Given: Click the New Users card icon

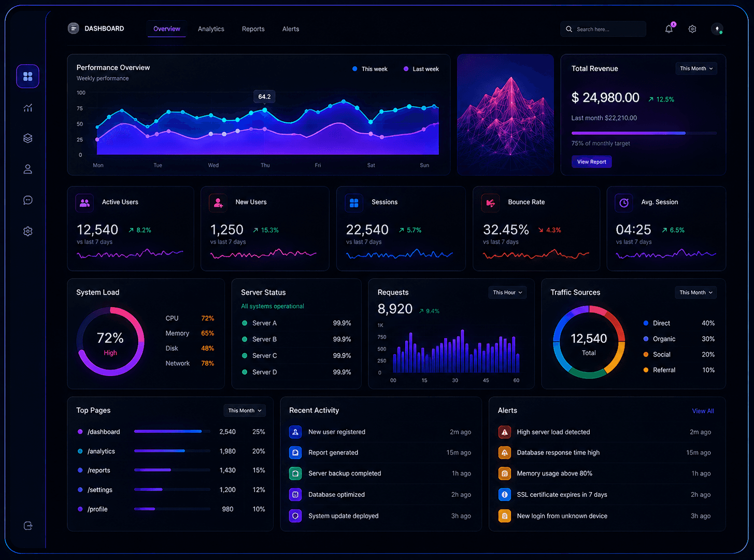Looking at the screenshot, I should [x=218, y=203].
